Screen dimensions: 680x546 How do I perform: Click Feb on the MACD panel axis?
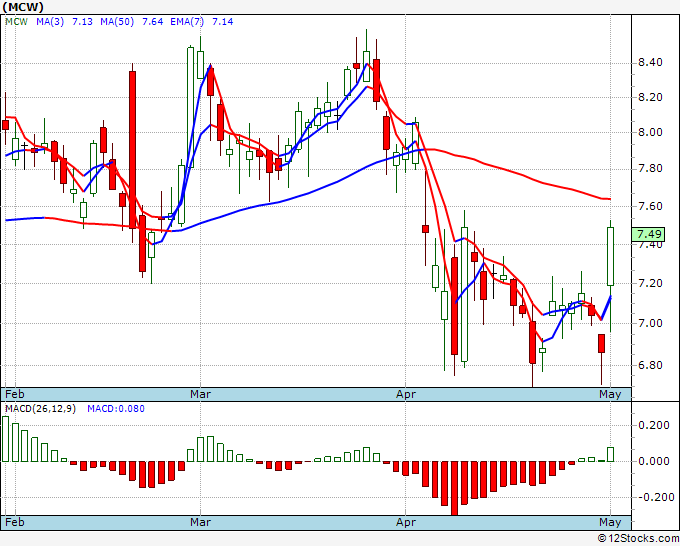click(15, 522)
